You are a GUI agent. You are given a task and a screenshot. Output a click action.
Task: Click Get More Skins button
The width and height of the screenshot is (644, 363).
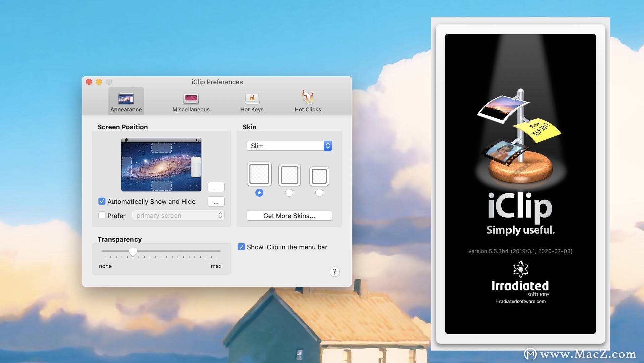pyautogui.click(x=289, y=215)
